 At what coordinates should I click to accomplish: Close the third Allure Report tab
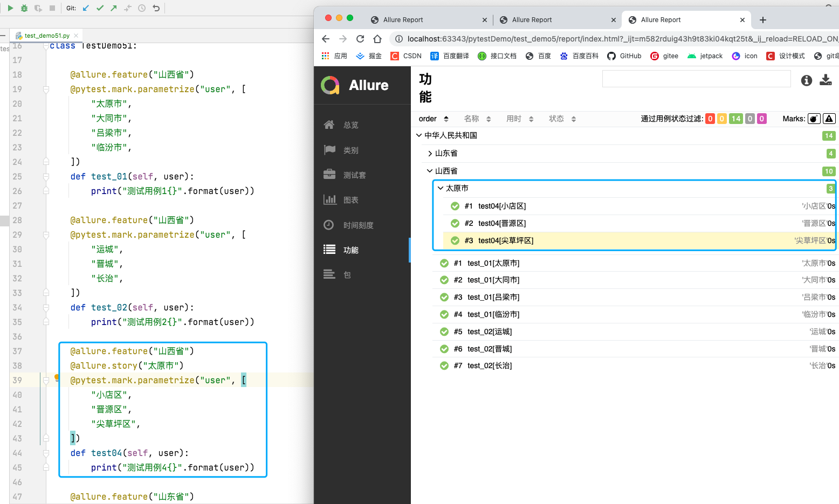[x=742, y=20]
